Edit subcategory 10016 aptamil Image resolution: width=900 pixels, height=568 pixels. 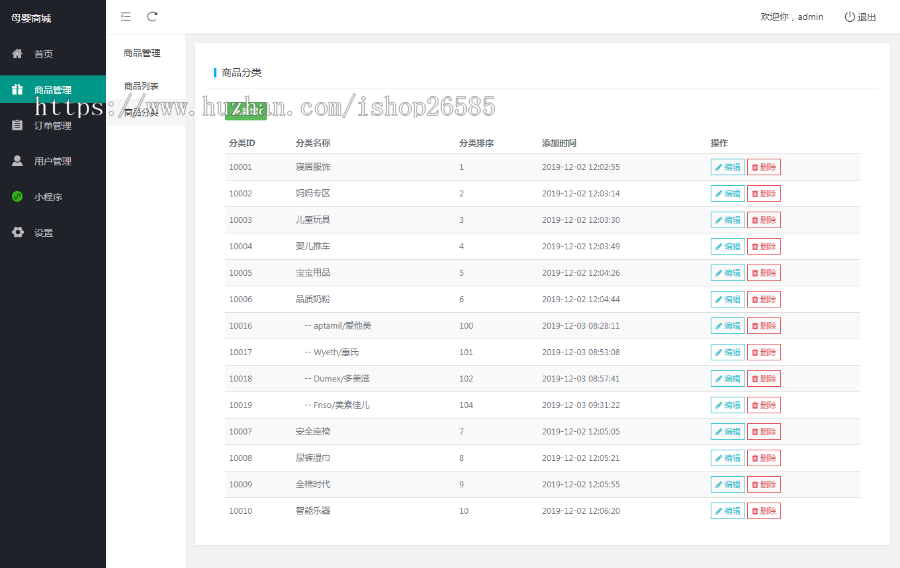click(728, 325)
